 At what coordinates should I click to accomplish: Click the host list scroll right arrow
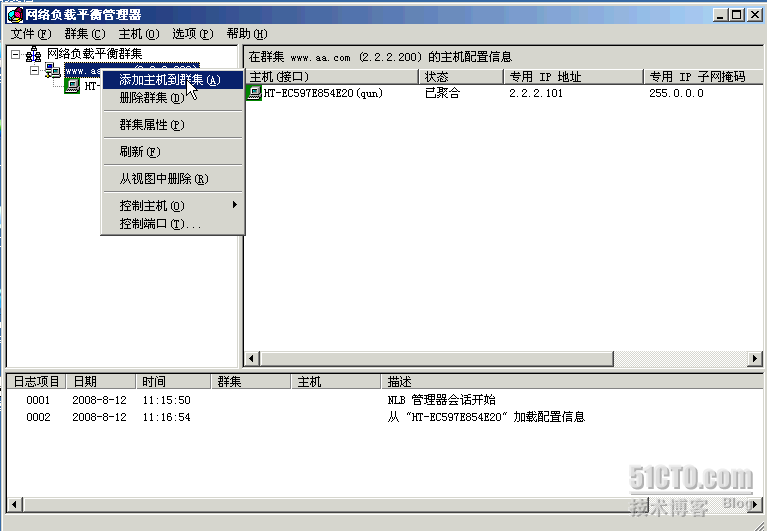[755, 358]
